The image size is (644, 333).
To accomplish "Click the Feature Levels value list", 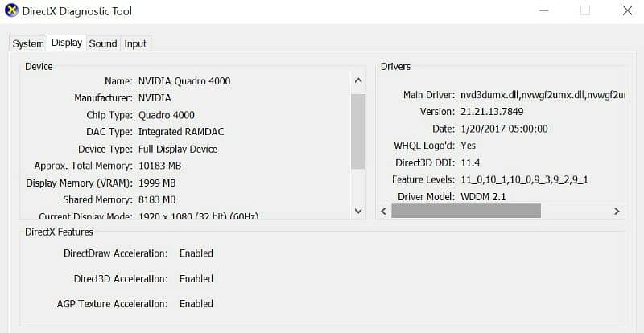I will click(x=525, y=180).
